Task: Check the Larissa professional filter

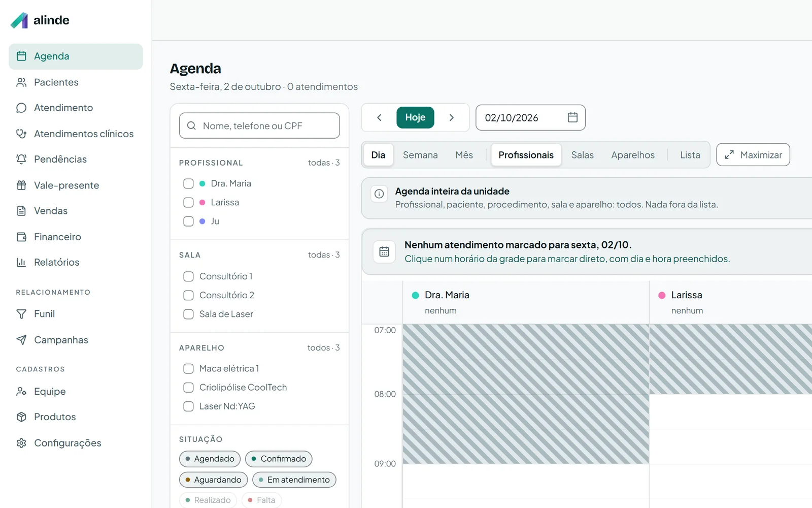Action: [188, 202]
